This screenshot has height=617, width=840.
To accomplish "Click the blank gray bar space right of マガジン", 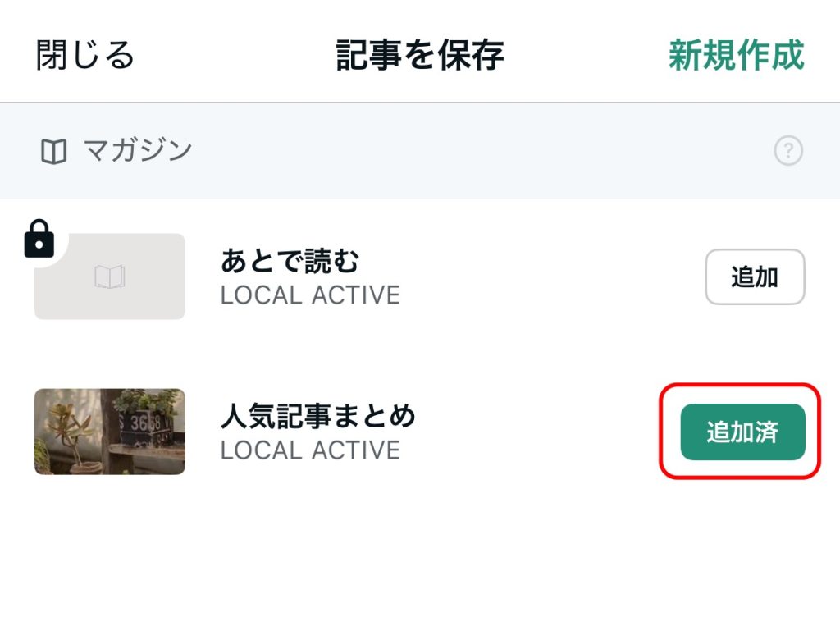I will 482,150.
